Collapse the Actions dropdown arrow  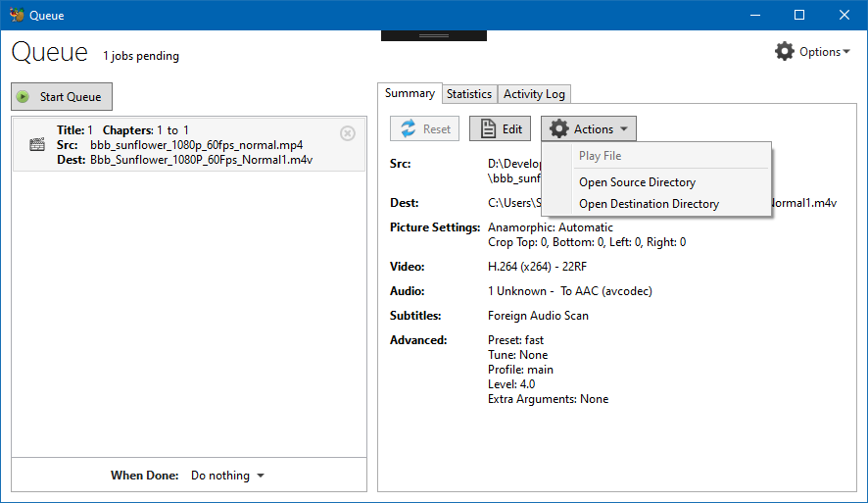[x=624, y=129]
